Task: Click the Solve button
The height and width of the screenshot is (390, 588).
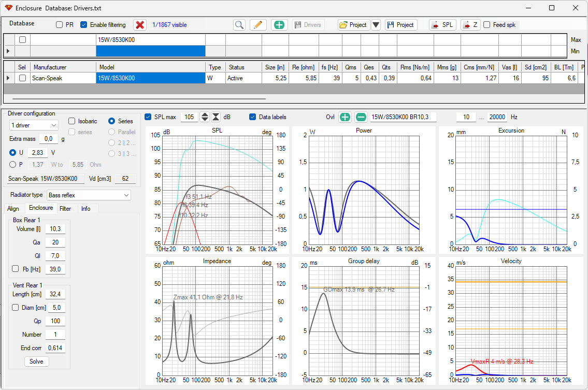Action: [x=36, y=362]
